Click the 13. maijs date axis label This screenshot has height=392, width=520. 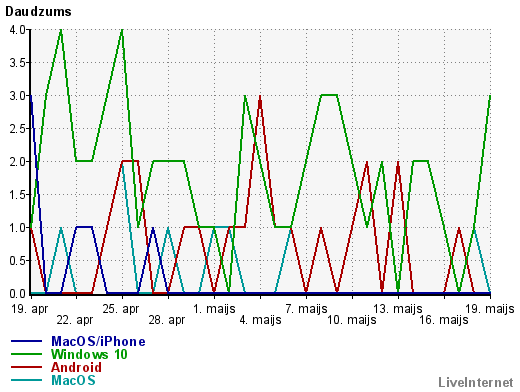coord(398,309)
